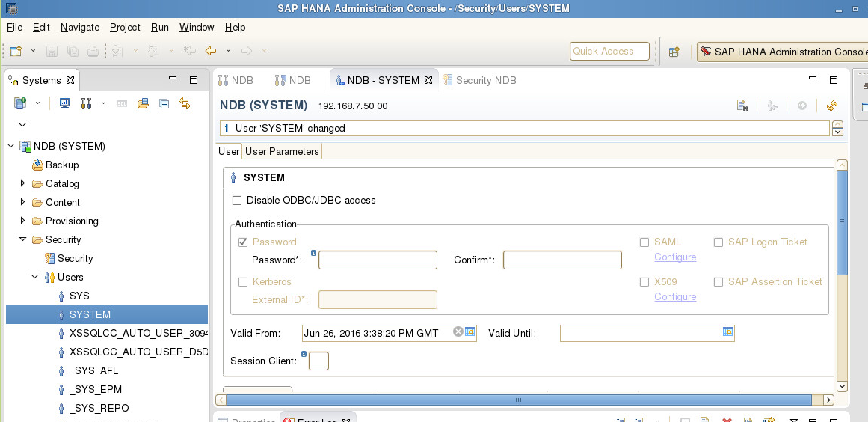Open the System Monitor icon in Systems panel
Image resolution: width=868 pixels, height=422 pixels.
(x=65, y=103)
